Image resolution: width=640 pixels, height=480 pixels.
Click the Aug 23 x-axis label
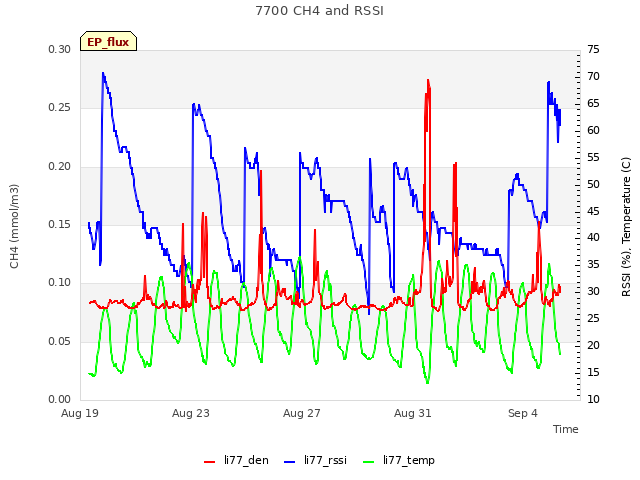pos(191,413)
